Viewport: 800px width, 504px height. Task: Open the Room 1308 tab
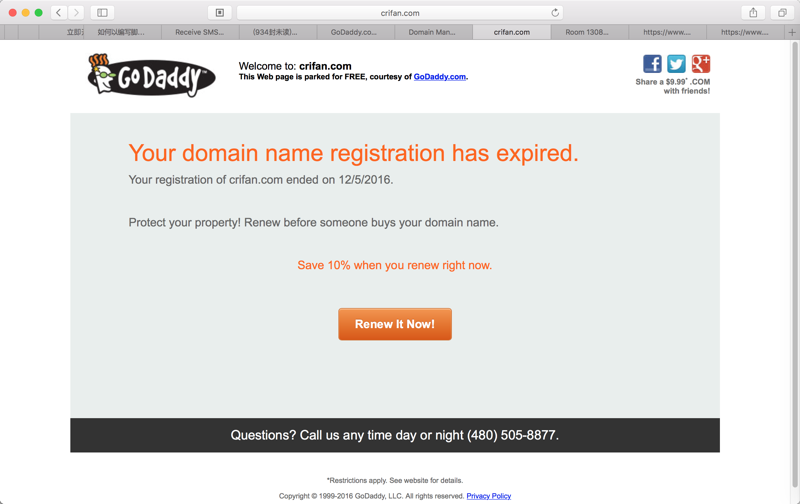tap(589, 32)
